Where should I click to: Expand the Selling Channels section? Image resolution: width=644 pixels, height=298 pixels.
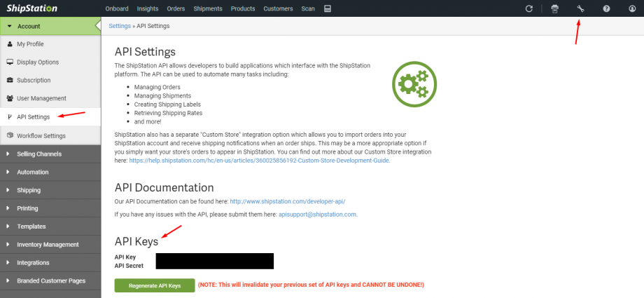(x=38, y=154)
